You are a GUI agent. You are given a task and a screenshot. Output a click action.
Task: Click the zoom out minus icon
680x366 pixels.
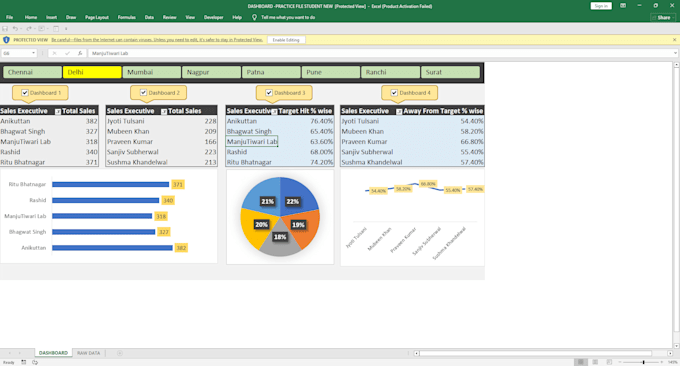tap(620, 362)
